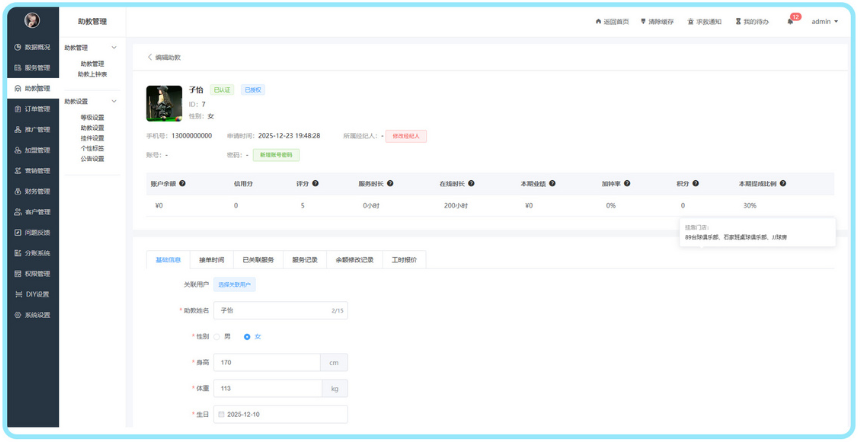The width and height of the screenshot is (860, 442).
Task: Click the calendar icon in 生日 field
Action: tap(221, 414)
